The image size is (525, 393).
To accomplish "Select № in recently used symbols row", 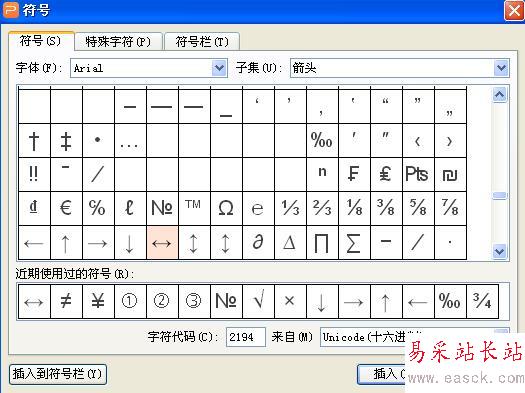I will 226,301.
